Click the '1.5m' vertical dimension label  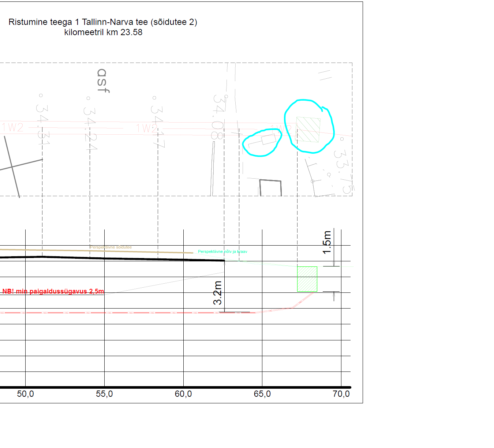(327, 242)
